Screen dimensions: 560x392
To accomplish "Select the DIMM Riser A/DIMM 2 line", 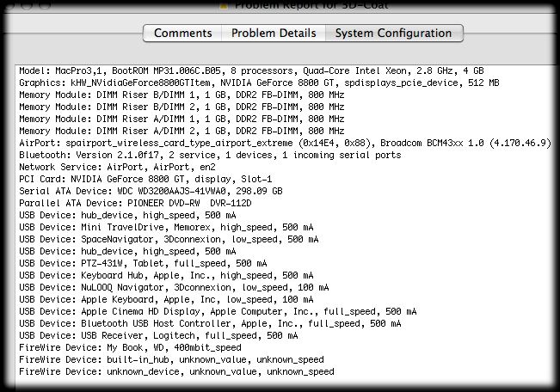I will click(x=182, y=131).
